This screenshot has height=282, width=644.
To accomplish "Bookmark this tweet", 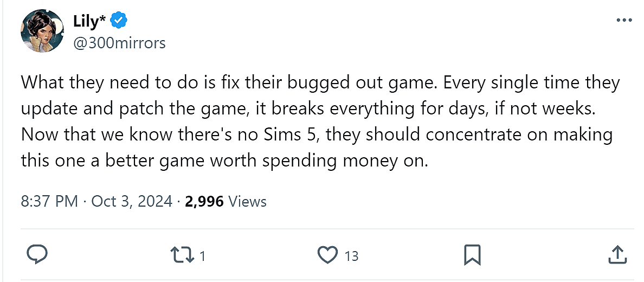I will click(472, 254).
